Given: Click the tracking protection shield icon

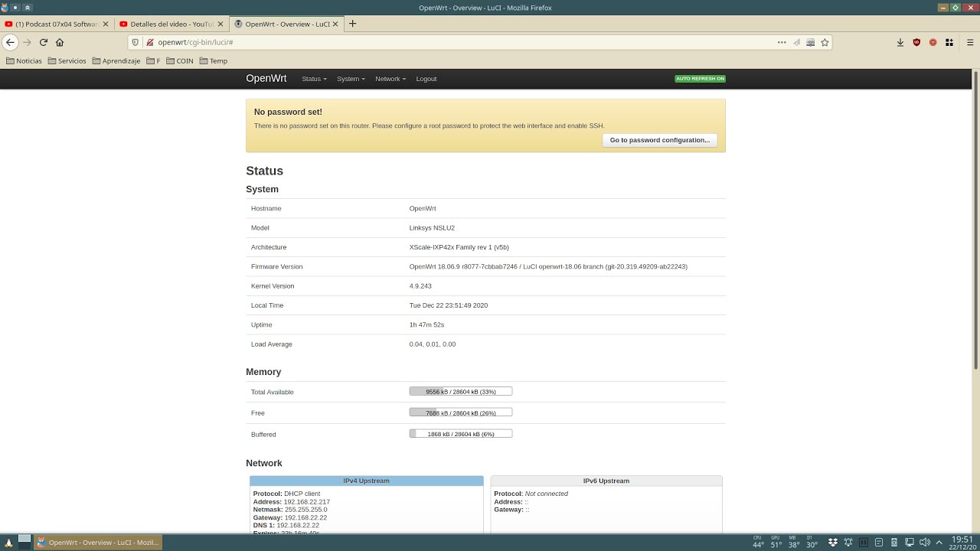Looking at the screenshot, I should 136,42.
